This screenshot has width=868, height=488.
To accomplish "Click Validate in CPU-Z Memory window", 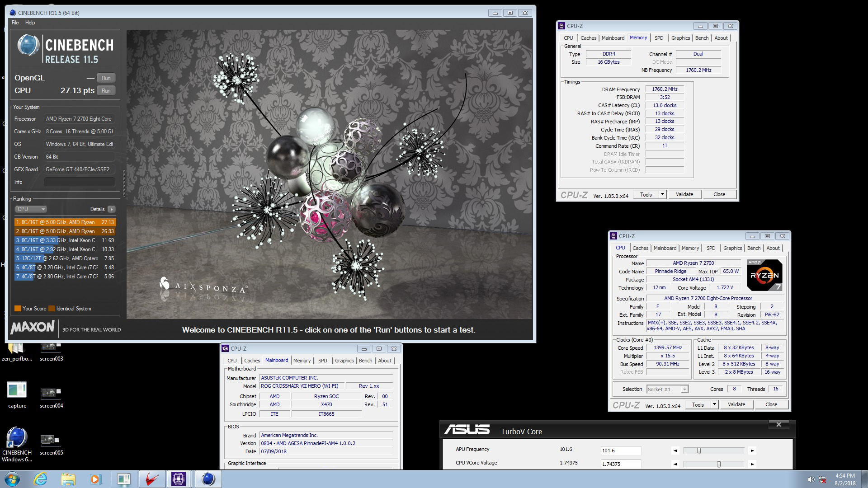I will 684,194.
